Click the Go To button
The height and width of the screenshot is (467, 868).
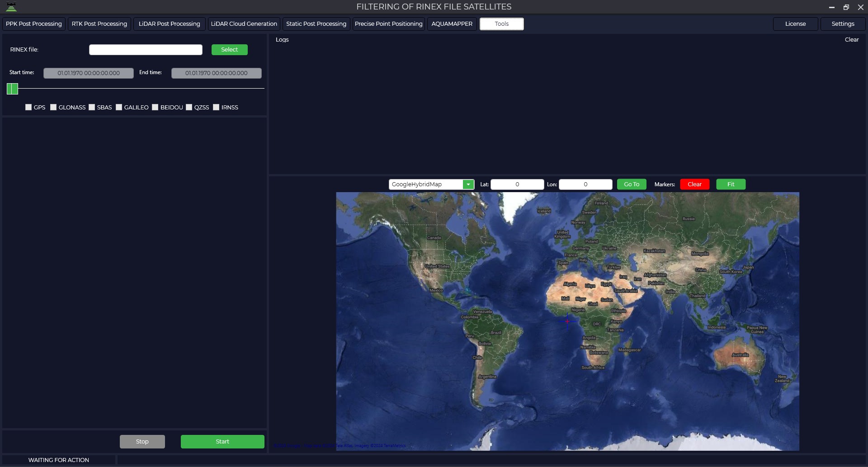coord(632,184)
